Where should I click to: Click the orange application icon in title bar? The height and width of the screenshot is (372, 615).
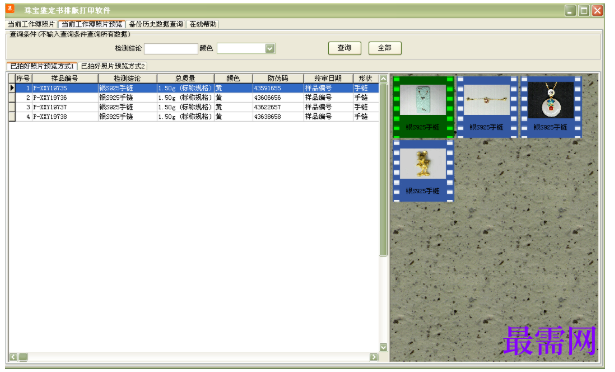[10, 9]
